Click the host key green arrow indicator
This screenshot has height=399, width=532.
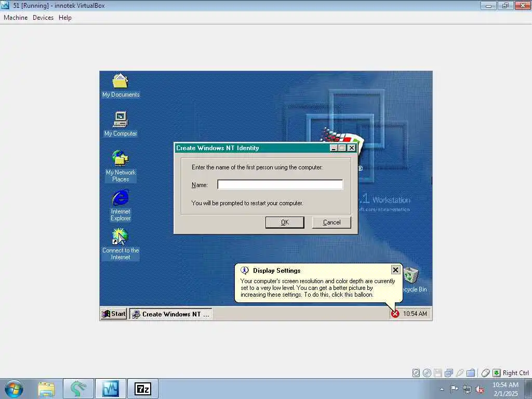(496, 373)
